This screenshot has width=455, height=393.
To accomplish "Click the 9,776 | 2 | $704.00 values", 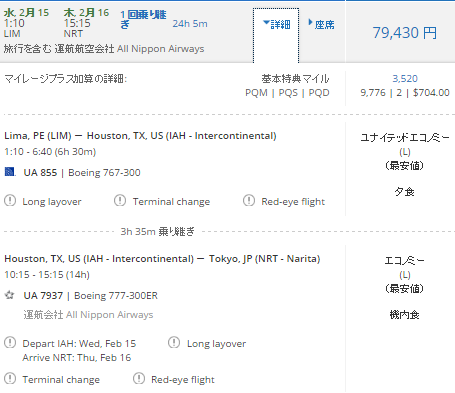I will click(405, 93).
